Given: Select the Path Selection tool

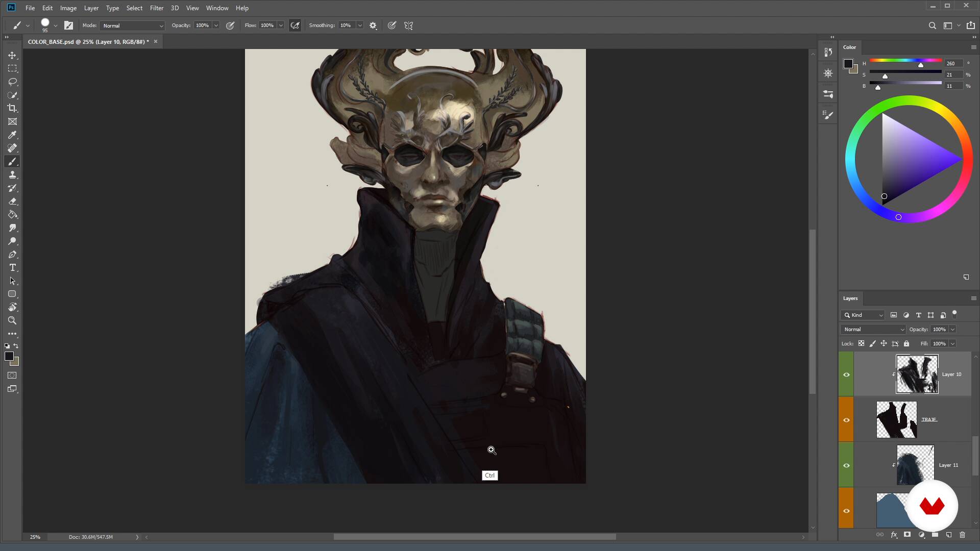Looking at the screenshot, I should (12, 281).
